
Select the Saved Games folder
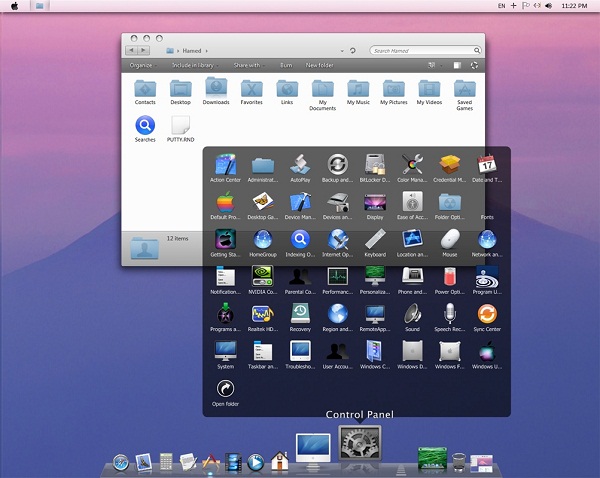coord(465,95)
